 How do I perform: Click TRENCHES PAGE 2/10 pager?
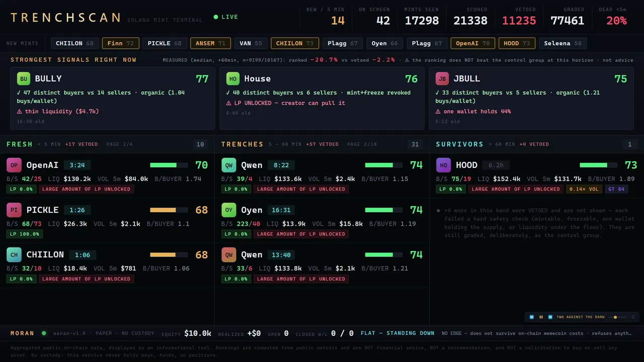pyautogui.click(x=362, y=144)
